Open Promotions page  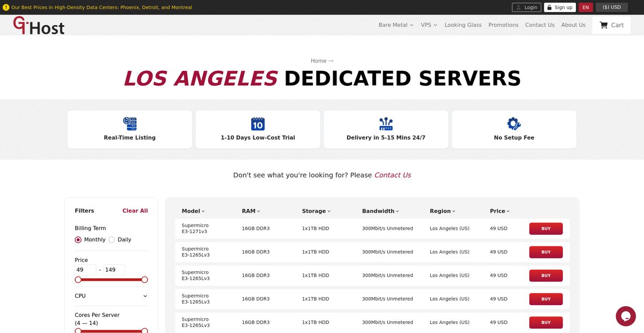[503, 25]
